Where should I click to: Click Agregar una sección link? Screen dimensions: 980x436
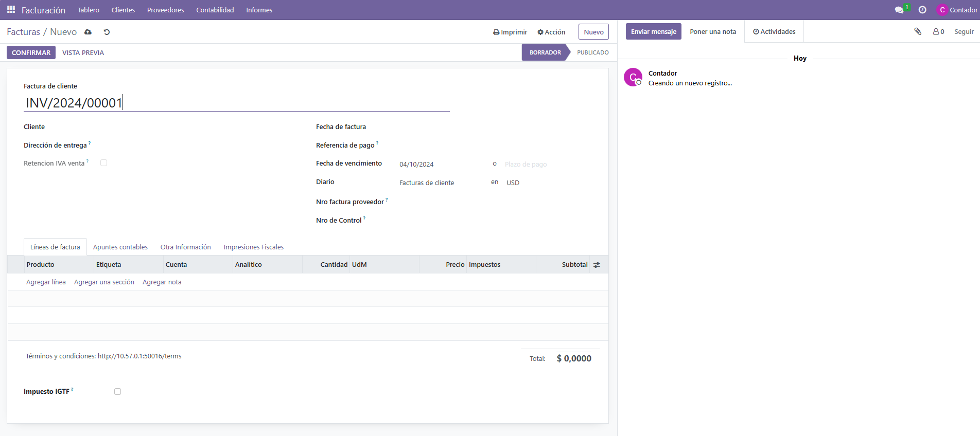tap(104, 282)
